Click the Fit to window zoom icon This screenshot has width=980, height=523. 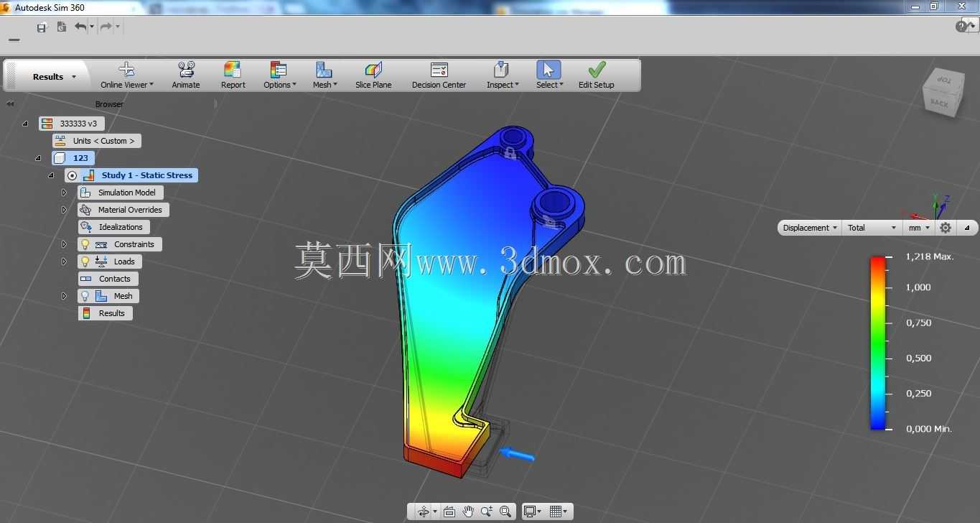505,512
